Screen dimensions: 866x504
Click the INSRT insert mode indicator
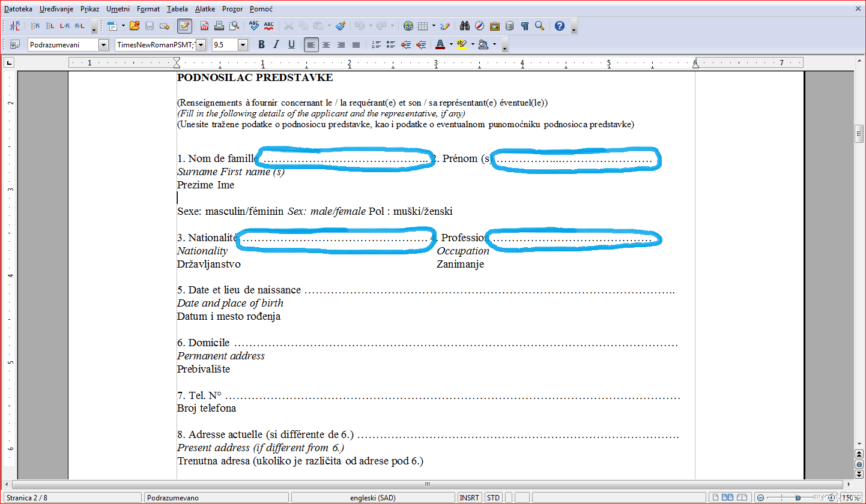[470, 497]
